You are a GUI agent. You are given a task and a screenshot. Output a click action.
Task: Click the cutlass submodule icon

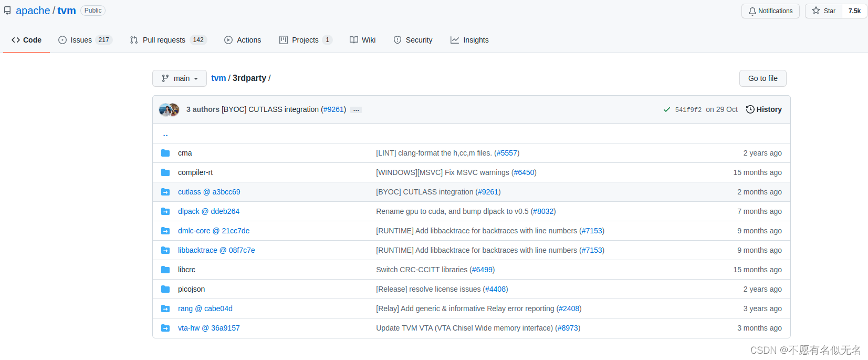[165, 192]
